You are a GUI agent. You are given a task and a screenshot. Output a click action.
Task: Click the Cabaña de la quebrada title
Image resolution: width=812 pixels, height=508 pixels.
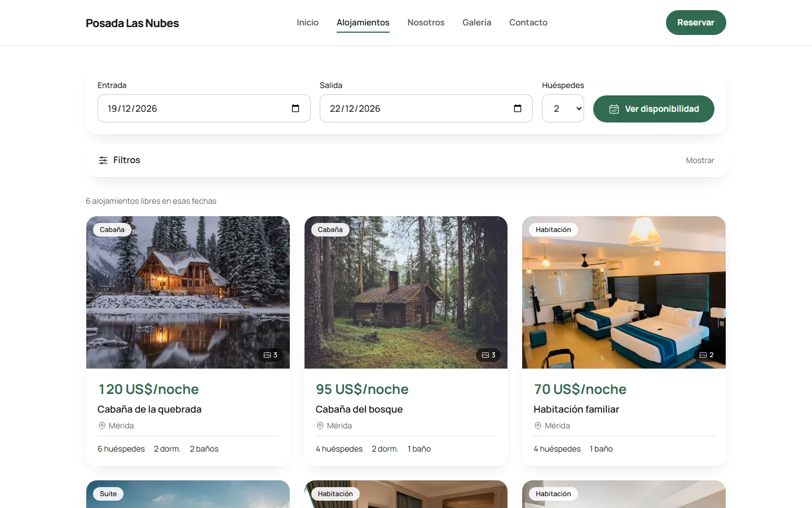pyautogui.click(x=149, y=409)
